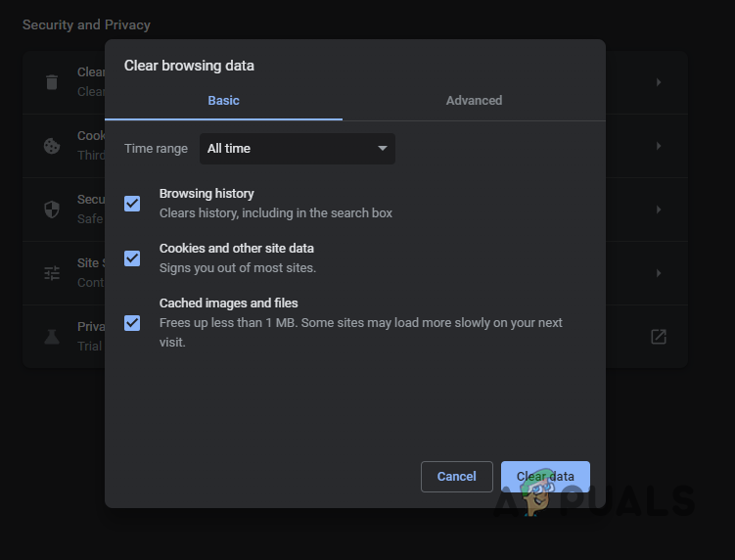Uncheck Cached images and files checkbox
This screenshot has width=735, height=560.
pos(132,322)
